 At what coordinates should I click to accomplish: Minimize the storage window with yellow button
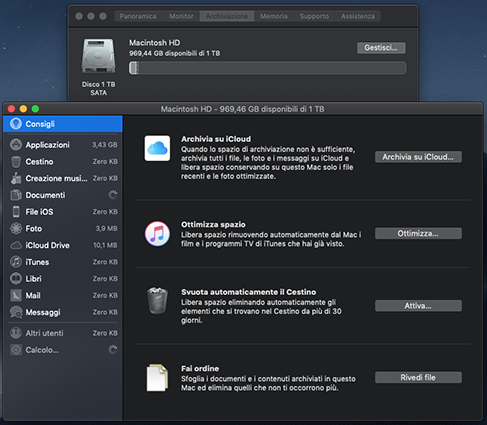coord(23,109)
